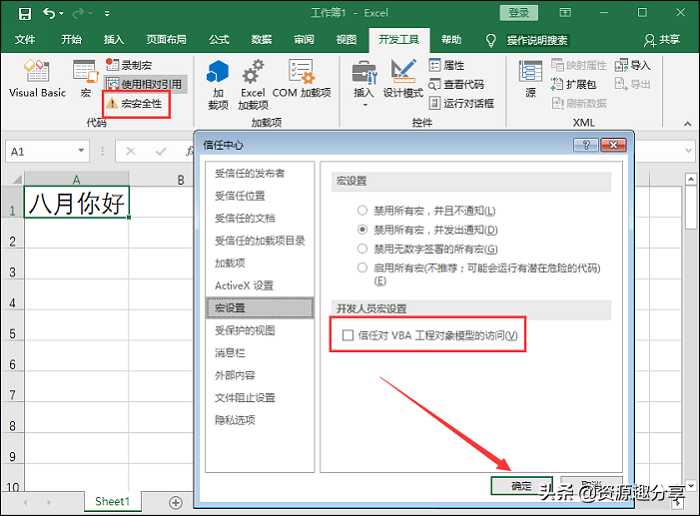Click the 宏安全性 macro security button
700x516 pixels.
(138, 102)
